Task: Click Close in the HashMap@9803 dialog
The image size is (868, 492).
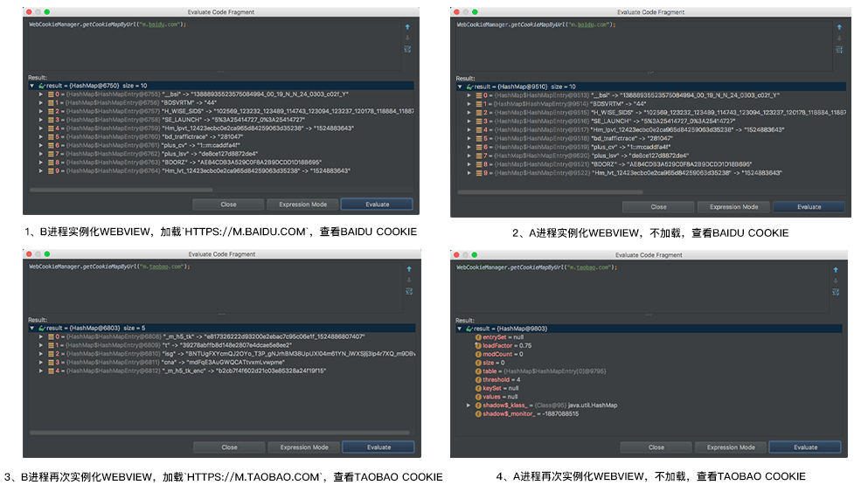Action: click(656, 447)
